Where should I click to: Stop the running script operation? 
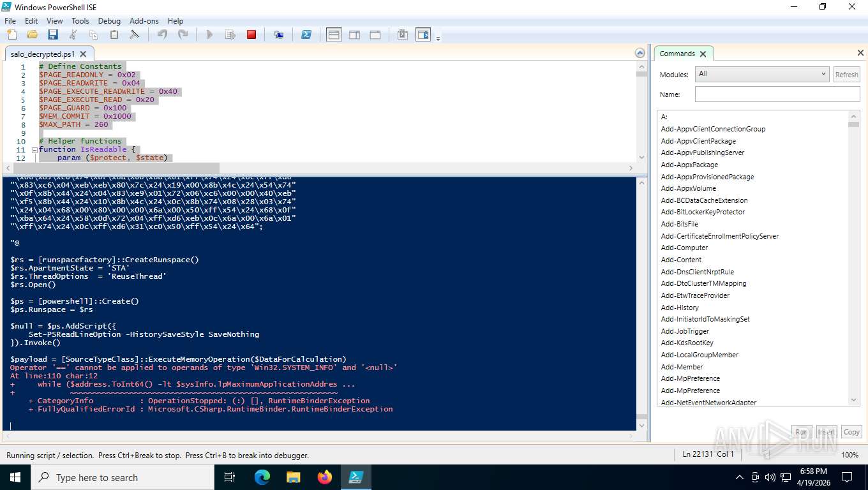(251, 34)
